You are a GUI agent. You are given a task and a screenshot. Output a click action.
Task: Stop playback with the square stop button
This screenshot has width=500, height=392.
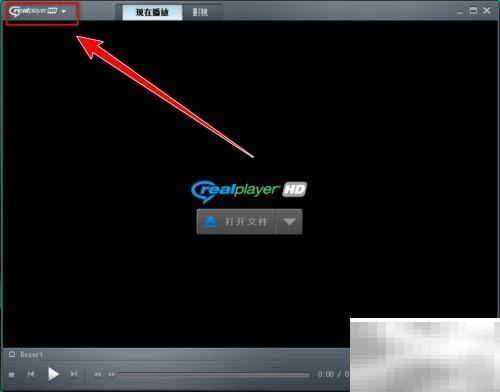[x=11, y=375]
